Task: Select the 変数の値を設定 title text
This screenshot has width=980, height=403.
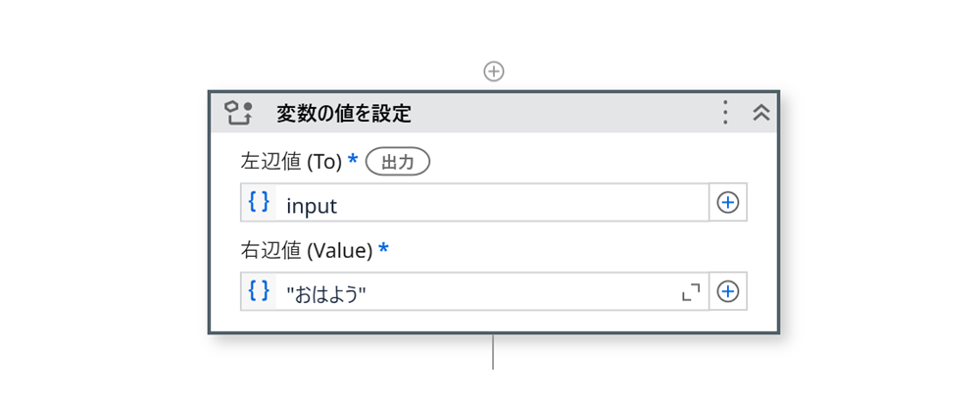Action: [343, 114]
